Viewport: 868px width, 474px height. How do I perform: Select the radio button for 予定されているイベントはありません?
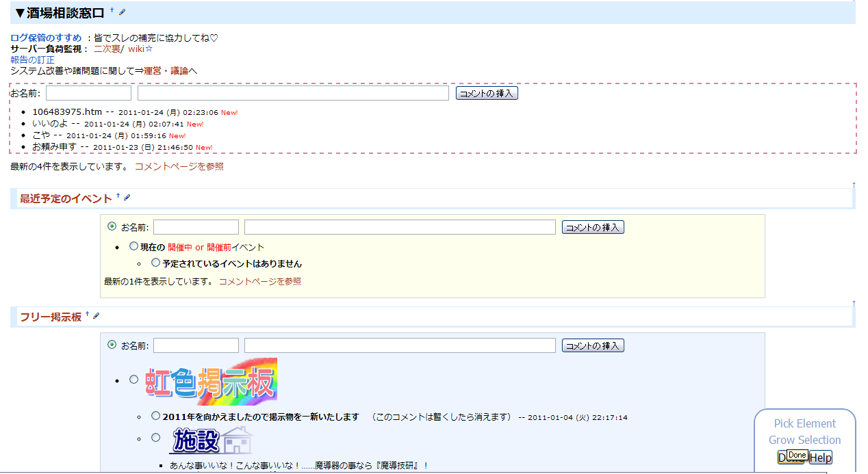pyautogui.click(x=155, y=263)
